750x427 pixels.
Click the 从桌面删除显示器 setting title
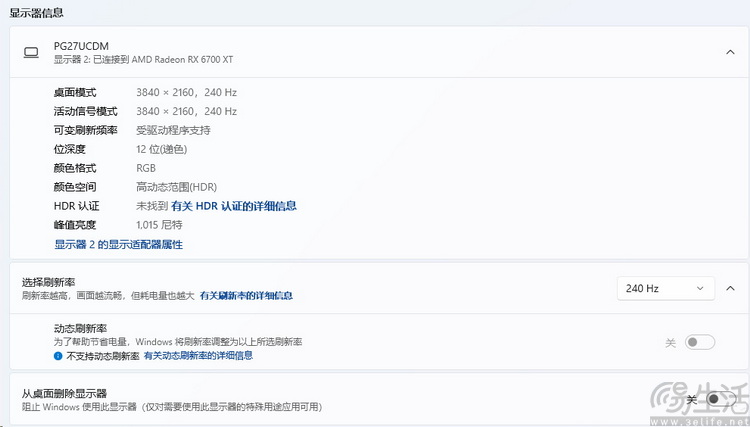tap(64, 393)
